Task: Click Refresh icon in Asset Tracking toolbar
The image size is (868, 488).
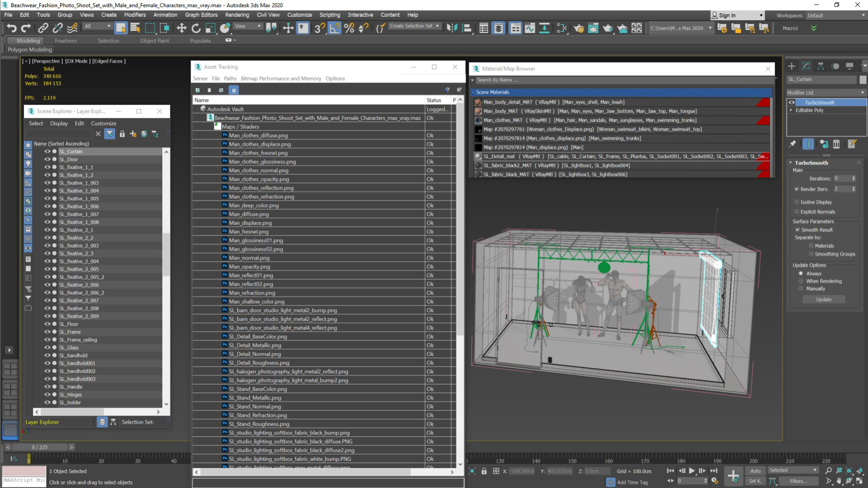Action: point(198,90)
